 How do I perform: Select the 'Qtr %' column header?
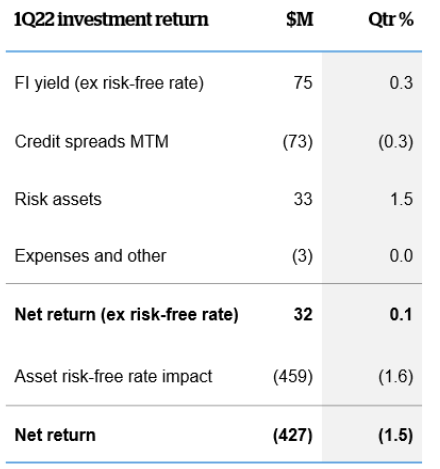tap(391, 19)
